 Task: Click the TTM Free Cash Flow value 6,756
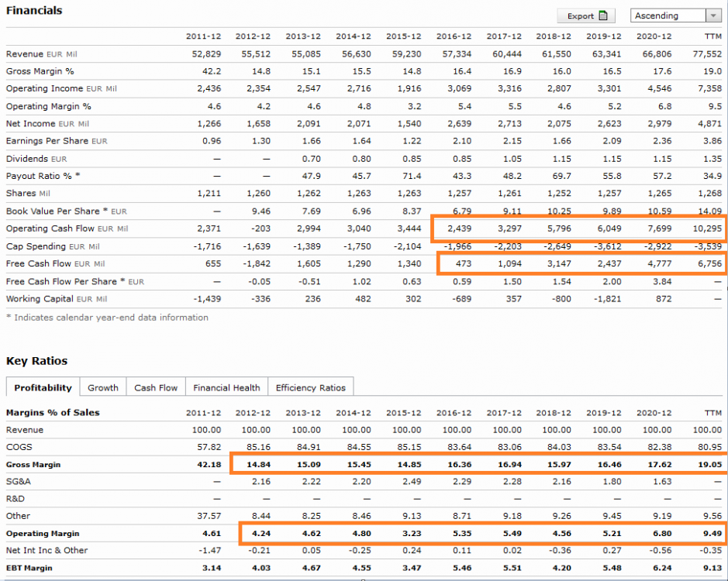tap(707, 263)
